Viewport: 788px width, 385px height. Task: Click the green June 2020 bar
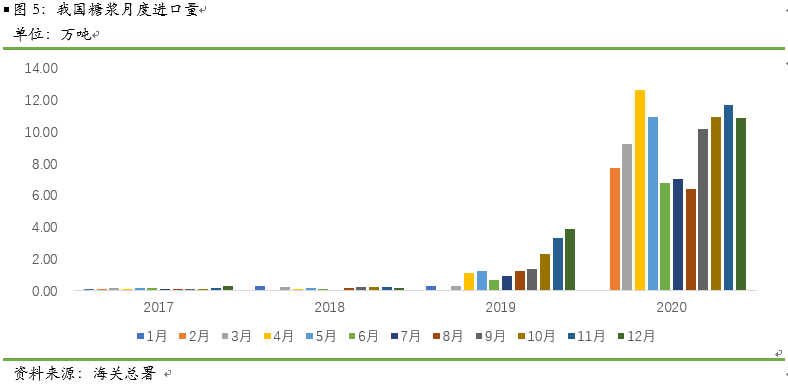click(665, 236)
